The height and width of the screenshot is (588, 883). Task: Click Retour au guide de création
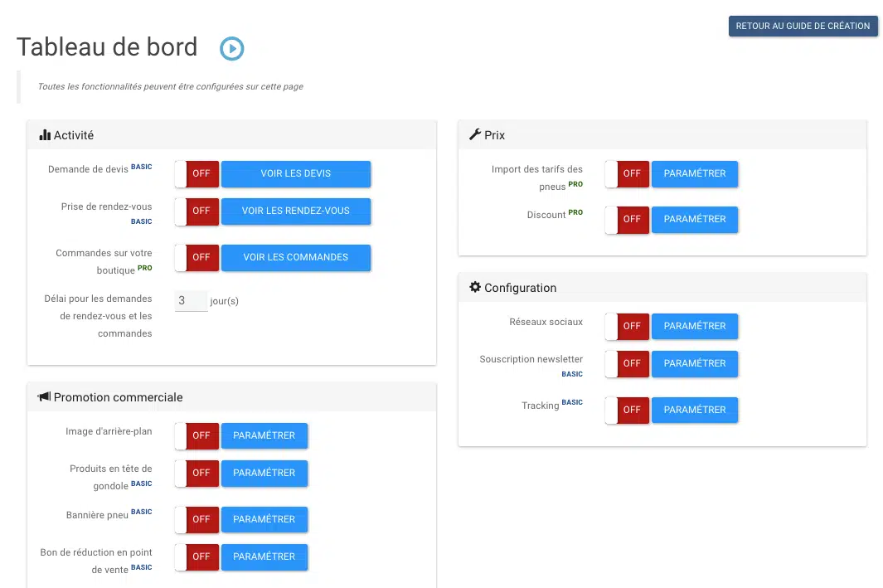pyautogui.click(x=803, y=26)
